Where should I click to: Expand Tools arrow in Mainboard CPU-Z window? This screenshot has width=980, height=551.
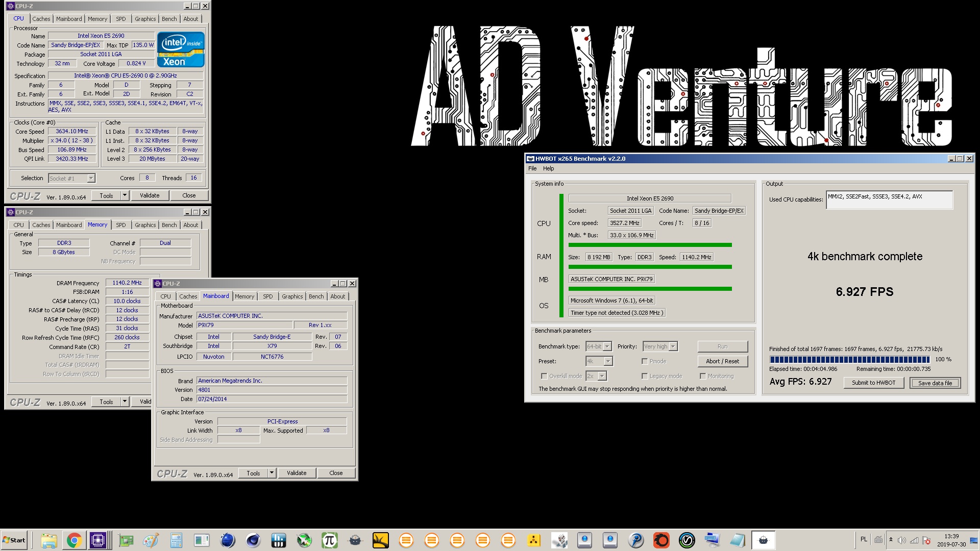272,473
